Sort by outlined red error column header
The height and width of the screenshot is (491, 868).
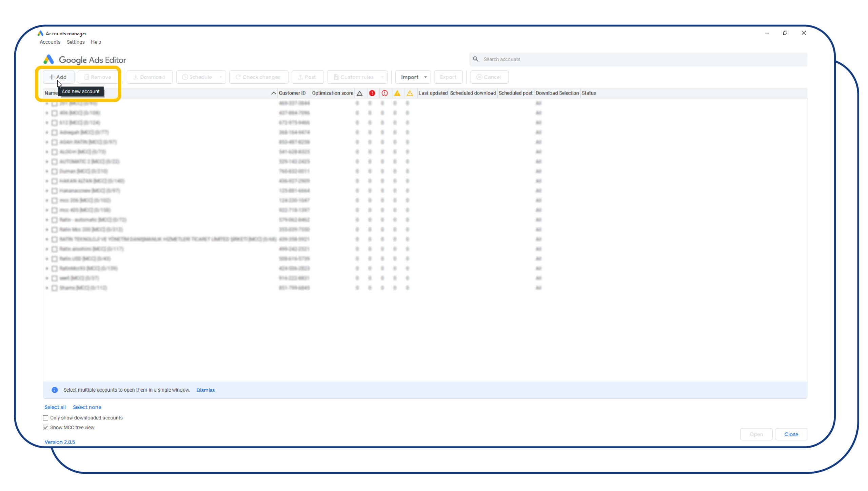[384, 93]
